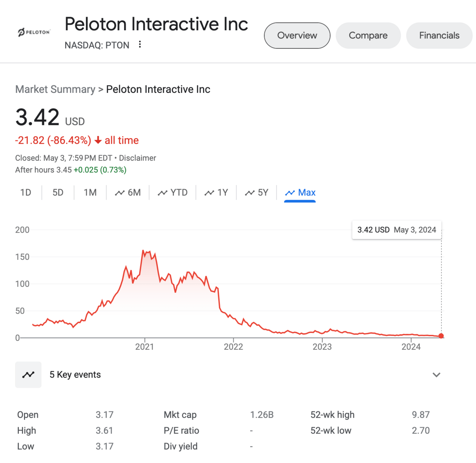Open the Disclaimer link
The height and width of the screenshot is (463, 476).
coord(137,158)
